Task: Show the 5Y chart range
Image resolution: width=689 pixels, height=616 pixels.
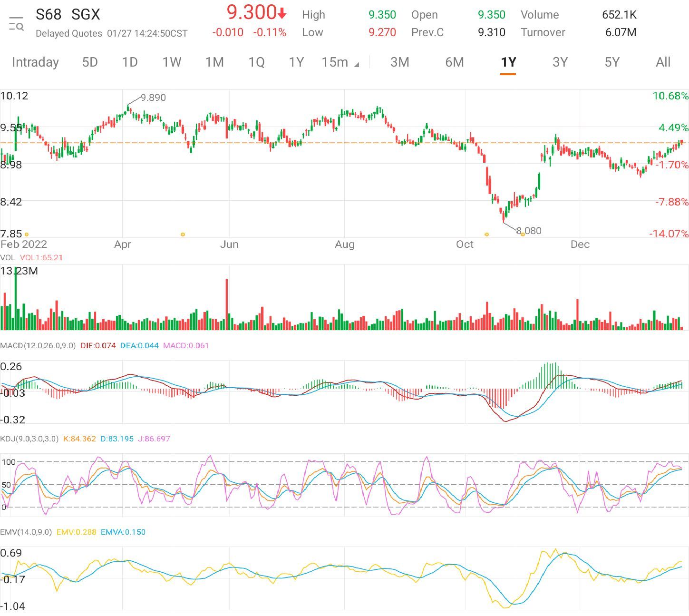Action: pos(612,62)
